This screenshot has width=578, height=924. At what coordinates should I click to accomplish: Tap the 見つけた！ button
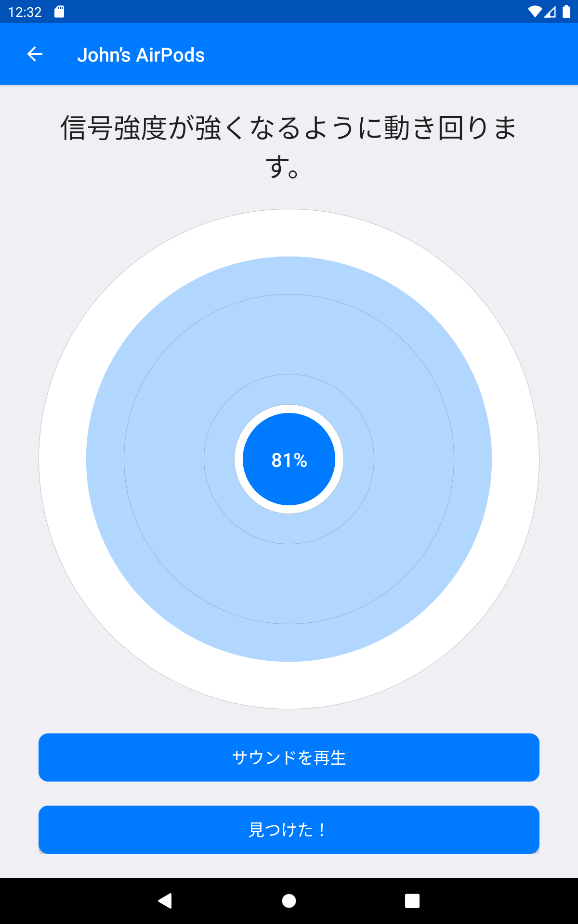[x=289, y=830]
